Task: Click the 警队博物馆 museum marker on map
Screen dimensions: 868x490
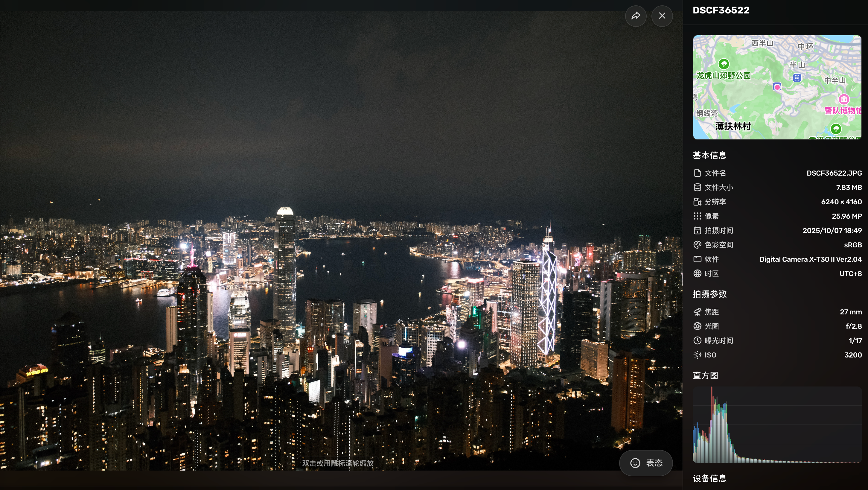Action: pyautogui.click(x=844, y=99)
